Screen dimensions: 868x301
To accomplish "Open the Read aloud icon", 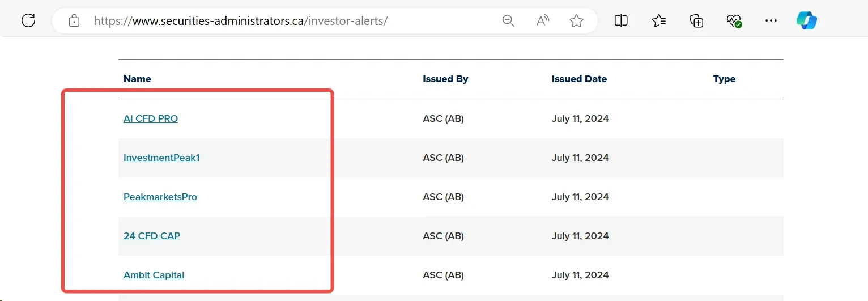I will [x=542, y=21].
